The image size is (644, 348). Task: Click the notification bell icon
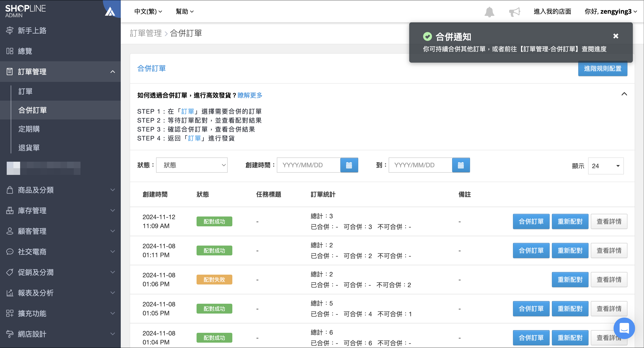pos(489,12)
